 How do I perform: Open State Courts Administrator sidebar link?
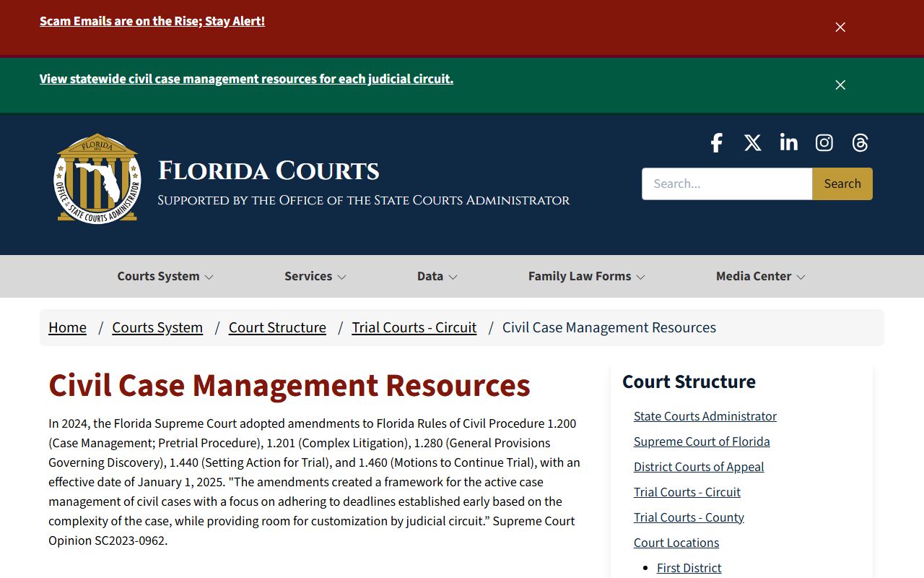[705, 416]
